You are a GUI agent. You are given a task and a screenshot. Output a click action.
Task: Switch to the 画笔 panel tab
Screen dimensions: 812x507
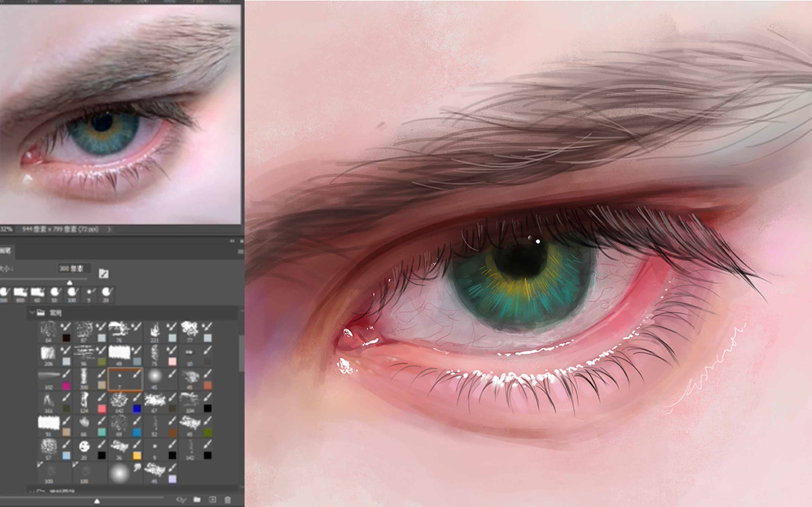pos(5,251)
